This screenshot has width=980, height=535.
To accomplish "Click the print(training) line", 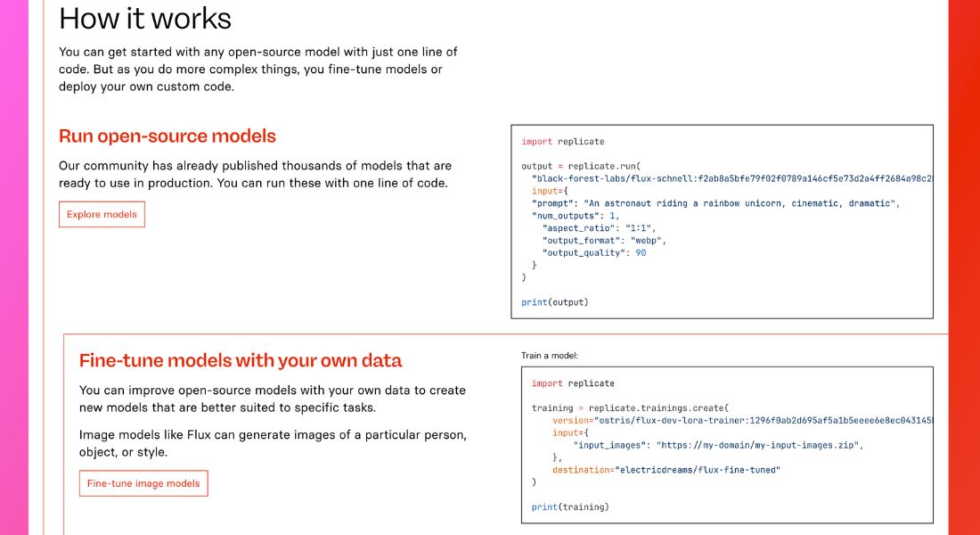I will tap(570, 506).
